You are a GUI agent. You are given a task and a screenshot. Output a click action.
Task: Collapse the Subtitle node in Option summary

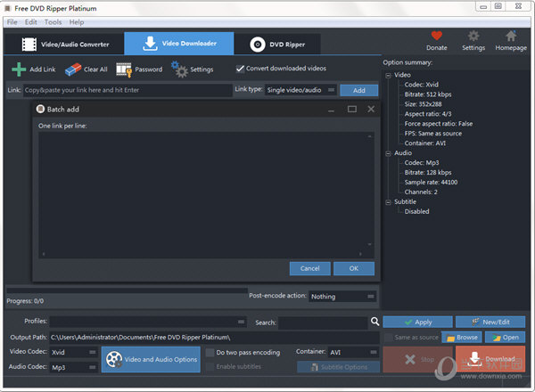(388, 202)
